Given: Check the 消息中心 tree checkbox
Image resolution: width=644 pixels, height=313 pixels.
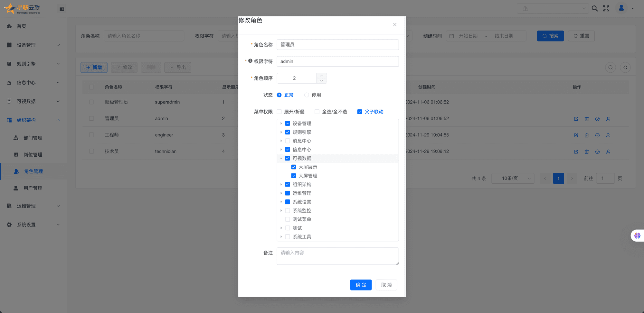Looking at the screenshot, I should [288, 141].
